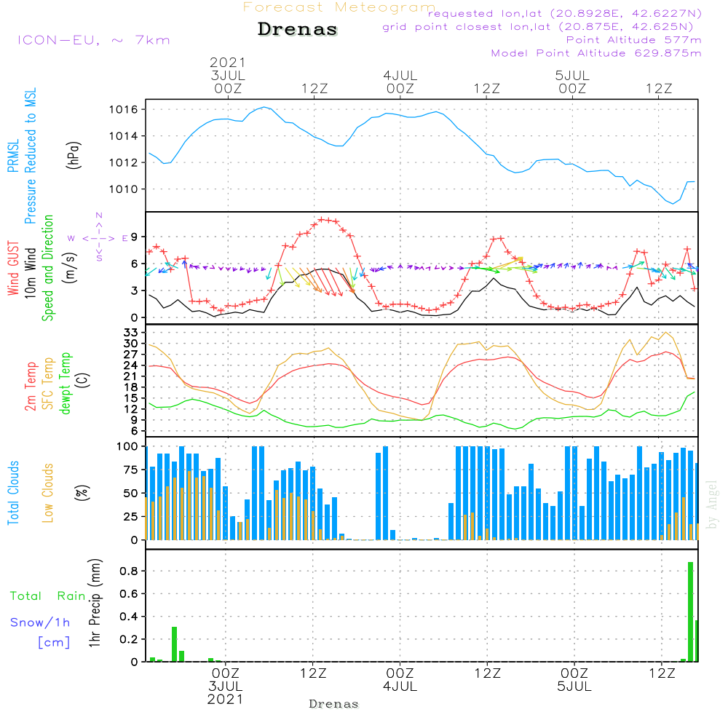The height and width of the screenshot is (728, 728).
Task: Click the 'Snow/1h' legend label
Action: pos(40,622)
